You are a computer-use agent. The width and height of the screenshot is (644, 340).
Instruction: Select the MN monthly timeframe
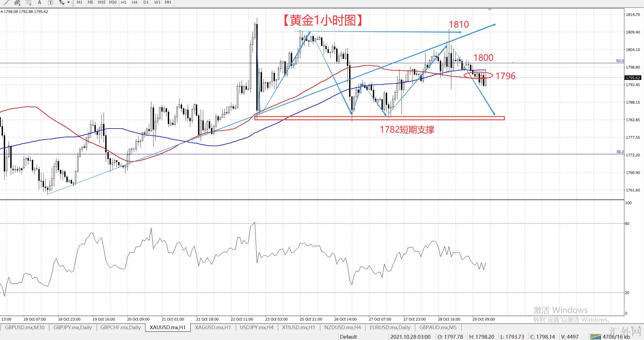click(168, 2)
